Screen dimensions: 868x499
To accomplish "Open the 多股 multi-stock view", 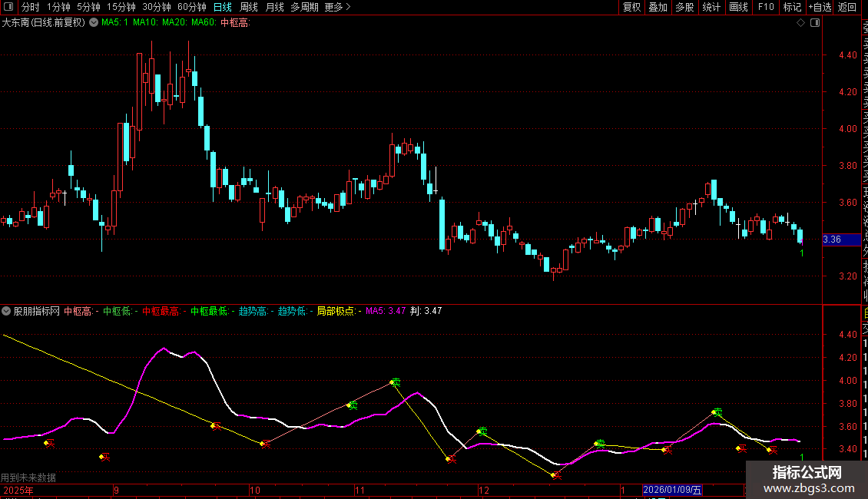I will (x=684, y=7).
